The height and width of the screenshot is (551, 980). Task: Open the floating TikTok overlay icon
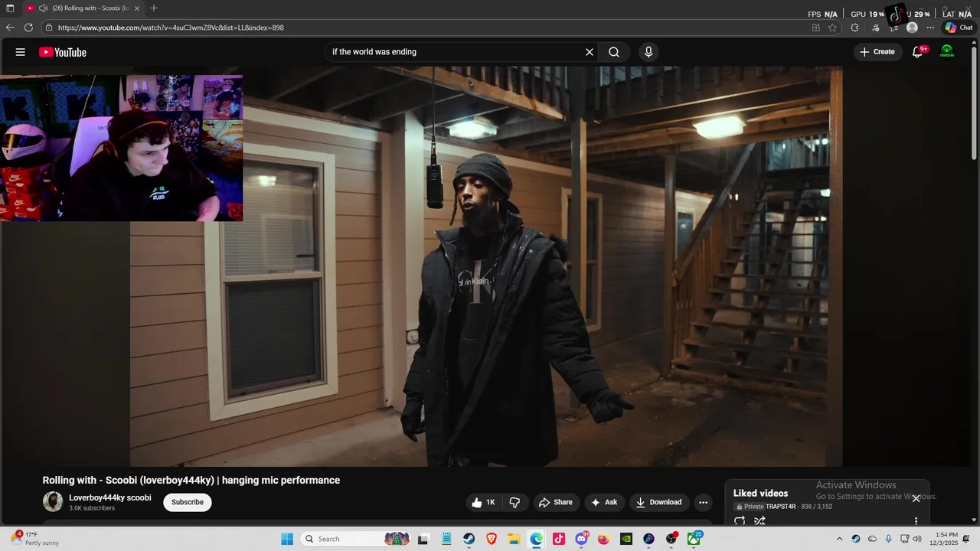pyautogui.click(x=896, y=14)
